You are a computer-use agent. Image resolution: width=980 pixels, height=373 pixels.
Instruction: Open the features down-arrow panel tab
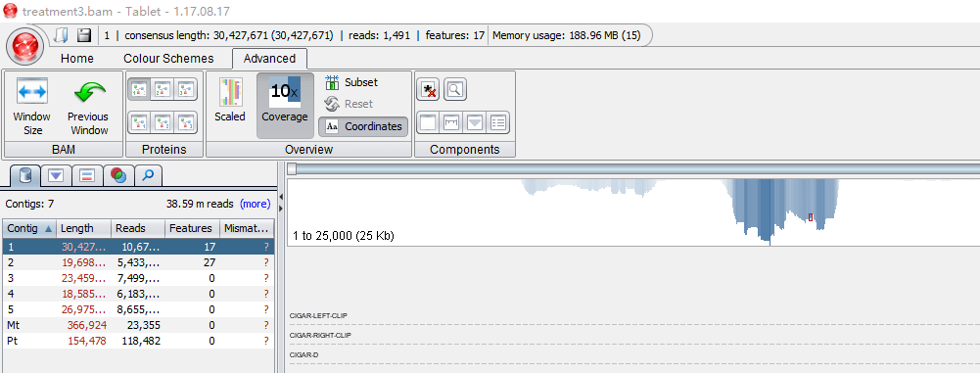click(56, 175)
